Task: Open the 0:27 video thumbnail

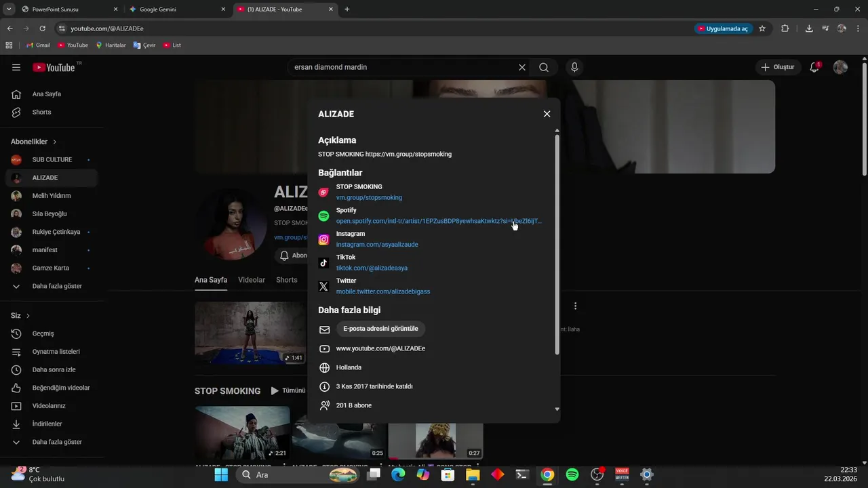Action: pos(435,441)
